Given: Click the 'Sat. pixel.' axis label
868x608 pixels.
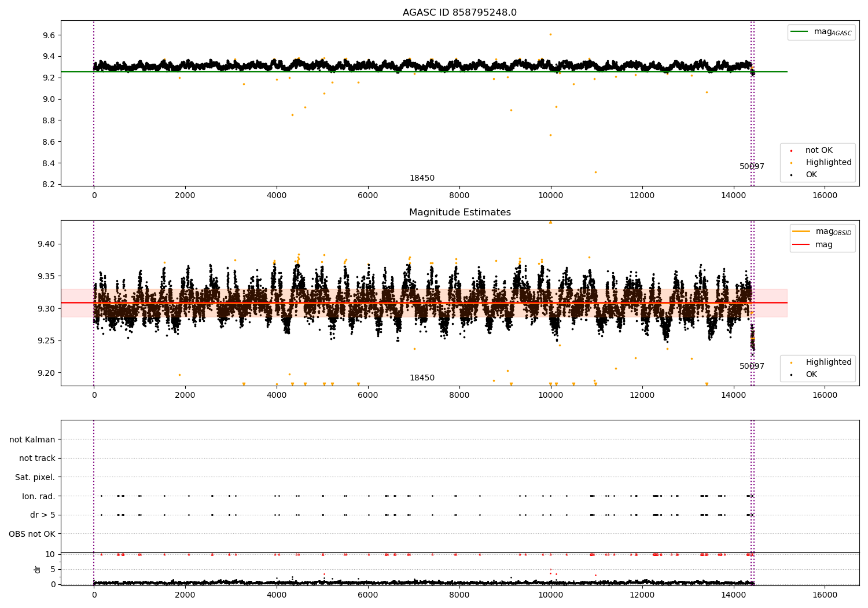Looking at the screenshot, I should click(x=35, y=477).
